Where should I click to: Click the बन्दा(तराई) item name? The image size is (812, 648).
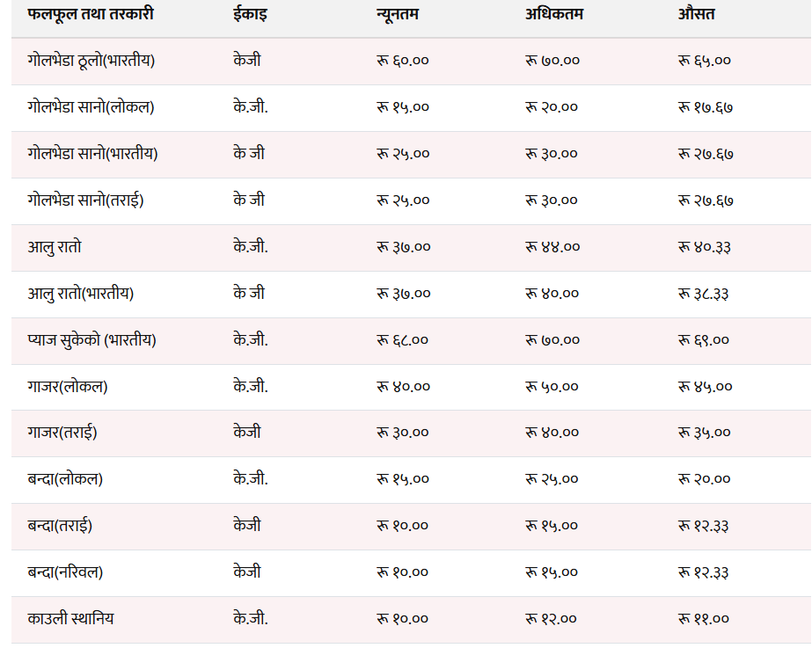click(x=60, y=525)
